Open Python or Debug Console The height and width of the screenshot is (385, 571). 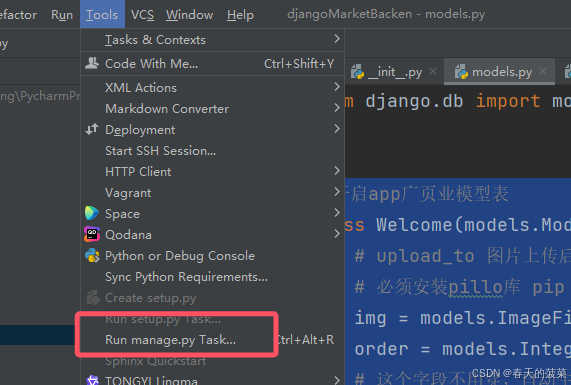tap(212, 256)
